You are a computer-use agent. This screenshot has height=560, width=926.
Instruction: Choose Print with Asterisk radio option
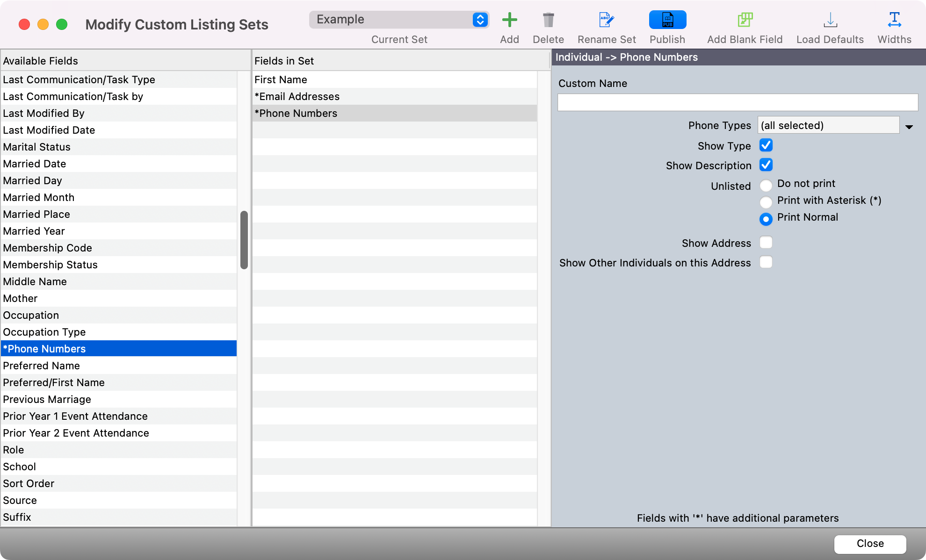tap(766, 202)
